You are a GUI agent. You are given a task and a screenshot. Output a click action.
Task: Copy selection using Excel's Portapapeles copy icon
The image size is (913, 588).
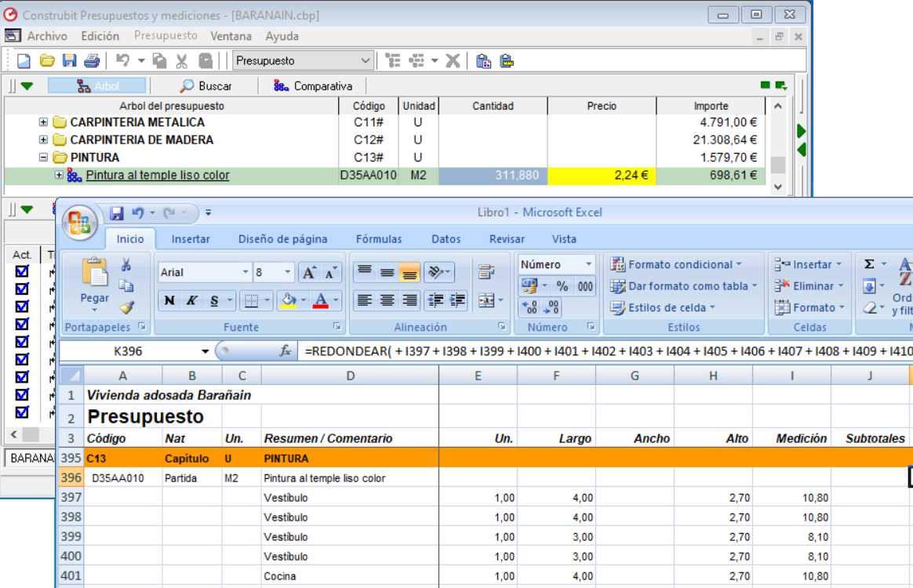125,286
